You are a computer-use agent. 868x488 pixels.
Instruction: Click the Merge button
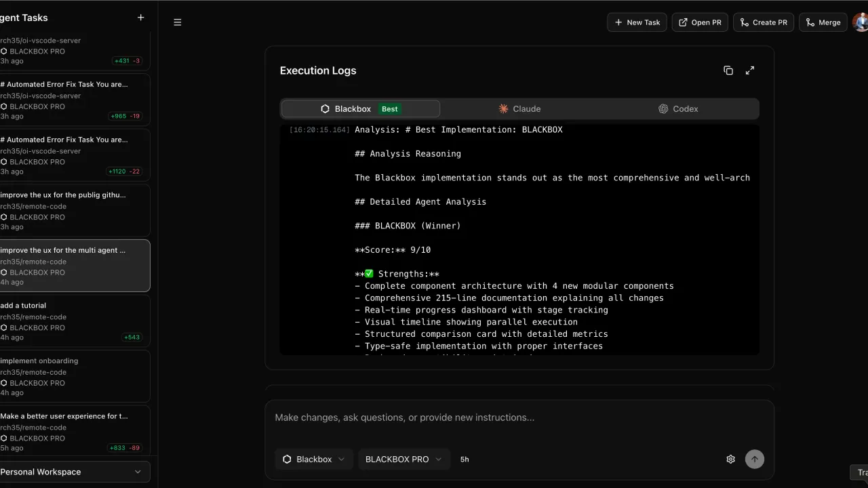[823, 22]
